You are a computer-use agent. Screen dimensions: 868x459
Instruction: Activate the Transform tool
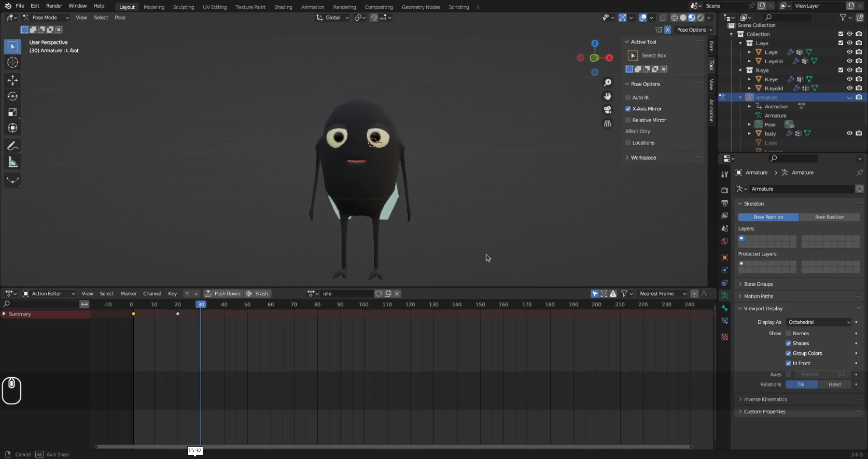pos(12,128)
